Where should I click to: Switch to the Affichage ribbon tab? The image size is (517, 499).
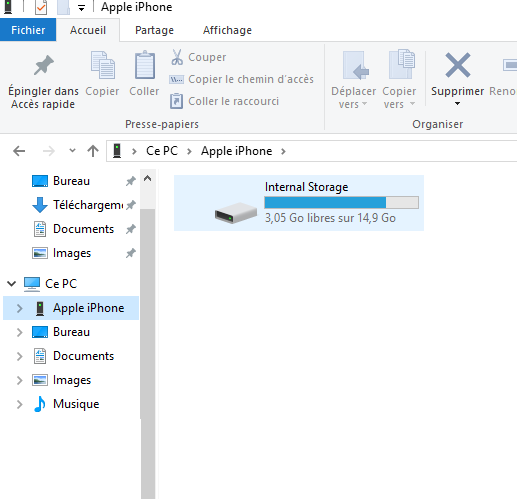[227, 30]
